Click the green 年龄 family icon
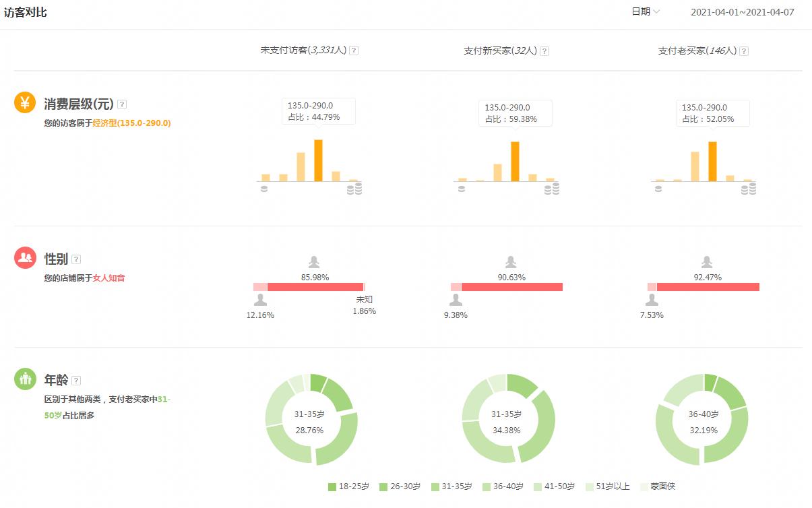The height and width of the screenshot is (508, 812). click(x=25, y=379)
